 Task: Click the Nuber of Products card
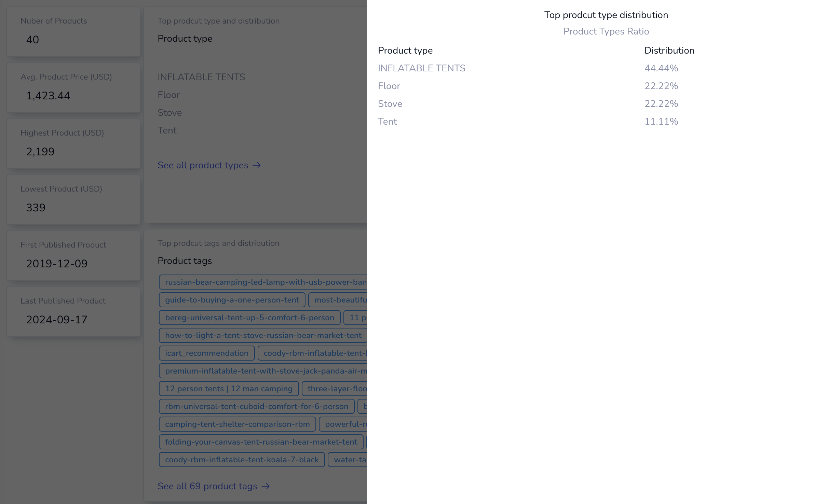tap(73, 32)
